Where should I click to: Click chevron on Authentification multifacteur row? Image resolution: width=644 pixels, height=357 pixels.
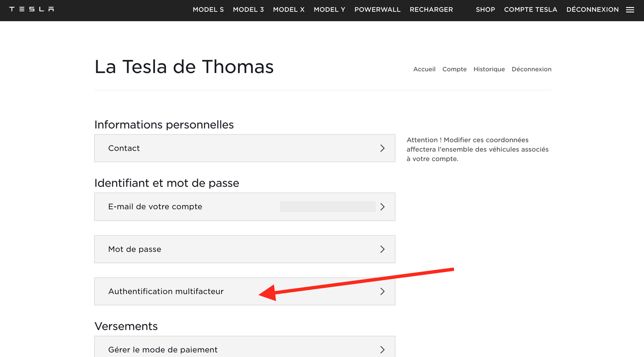[382, 292]
